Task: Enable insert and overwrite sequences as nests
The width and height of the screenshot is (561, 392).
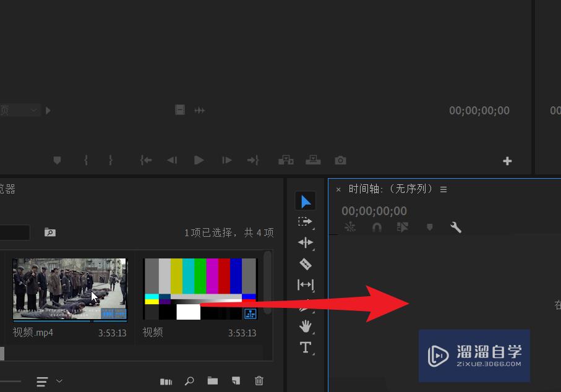Action: click(349, 227)
